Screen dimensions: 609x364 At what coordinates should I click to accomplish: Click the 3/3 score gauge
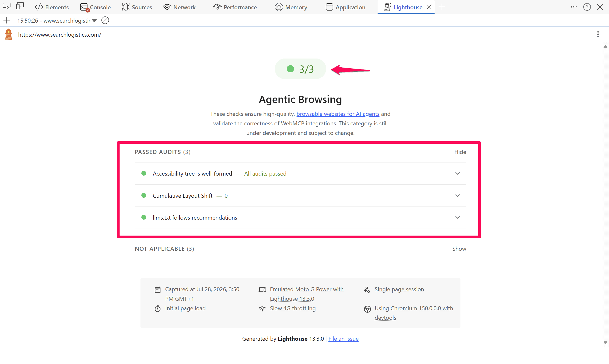(x=300, y=69)
